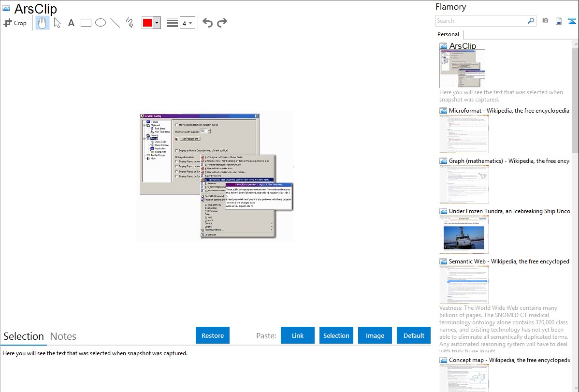Image resolution: width=579 pixels, height=392 pixels.
Task: Click the Semantic Web entry title
Action: click(x=509, y=261)
